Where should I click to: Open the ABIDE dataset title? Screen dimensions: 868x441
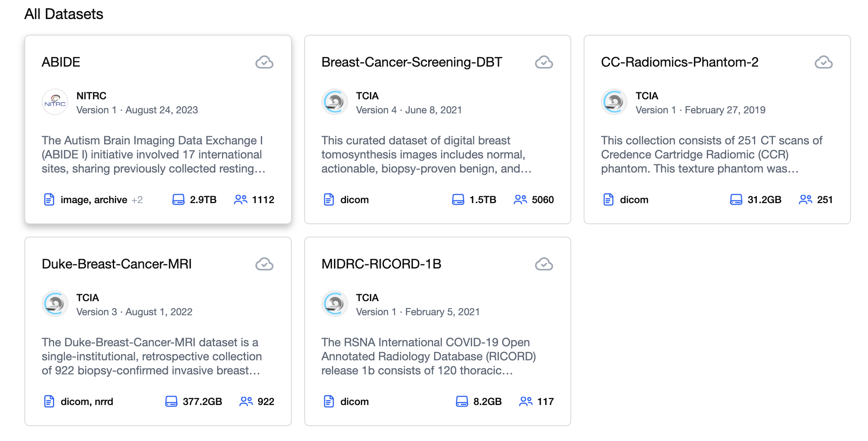(x=61, y=62)
